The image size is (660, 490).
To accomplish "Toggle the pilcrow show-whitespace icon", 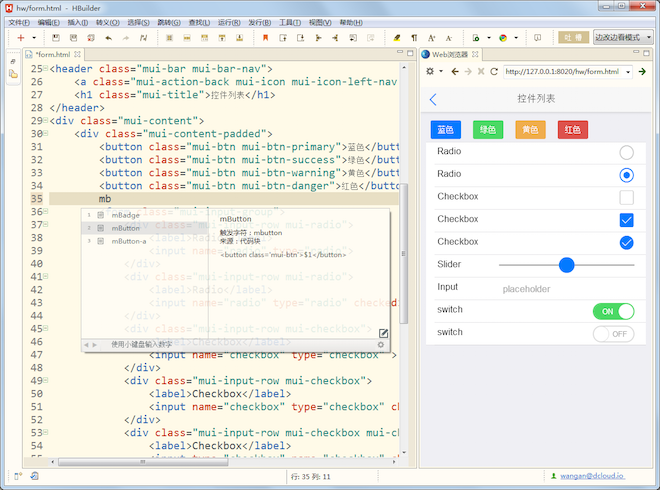I will pyautogui.click(x=414, y=38).
